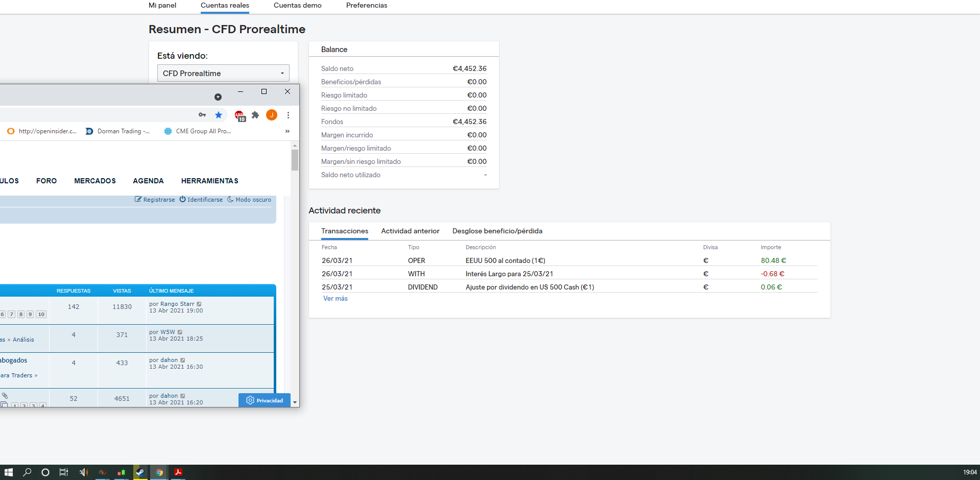
Task: Open Cortana from the taskbar
Action: click(45, 472)
